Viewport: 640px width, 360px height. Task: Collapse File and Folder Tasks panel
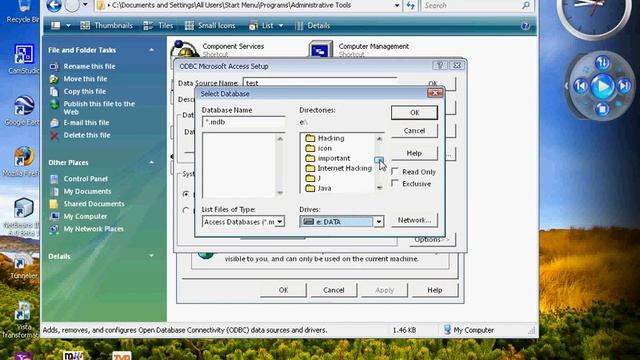click(151, 50)
